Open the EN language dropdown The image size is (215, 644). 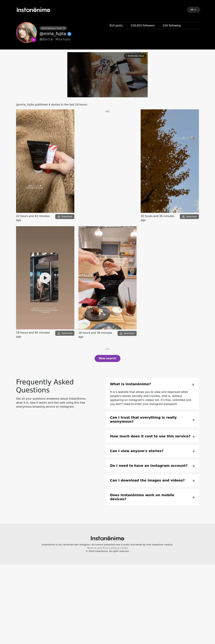pyautogui.click(x=193, y=10)
